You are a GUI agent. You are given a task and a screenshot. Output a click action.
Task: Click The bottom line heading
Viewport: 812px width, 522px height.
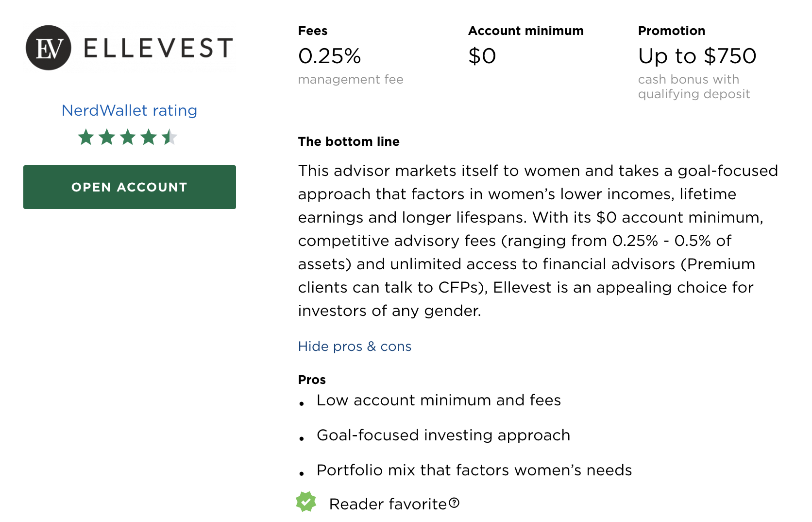[349, 141]
